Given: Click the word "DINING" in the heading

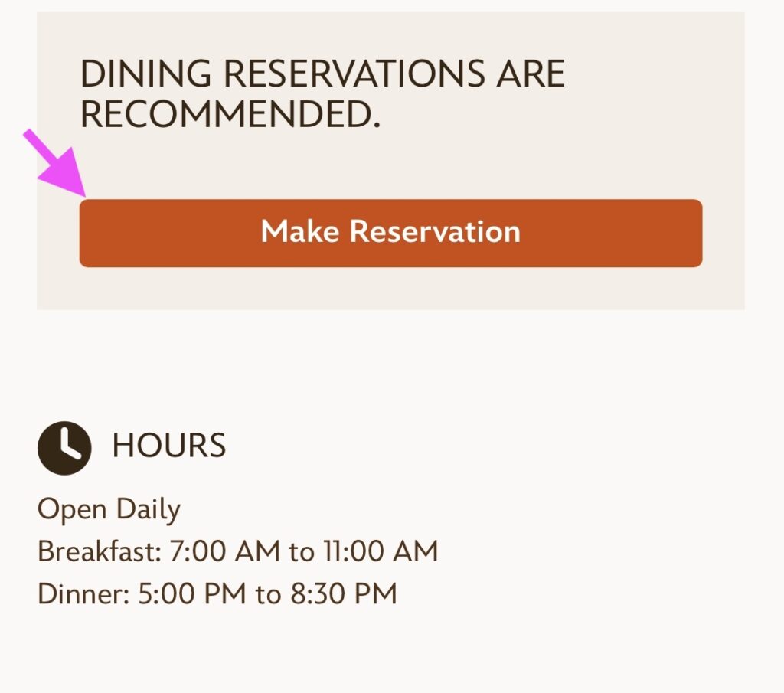Looking at the screenshot, I should 146,74.
